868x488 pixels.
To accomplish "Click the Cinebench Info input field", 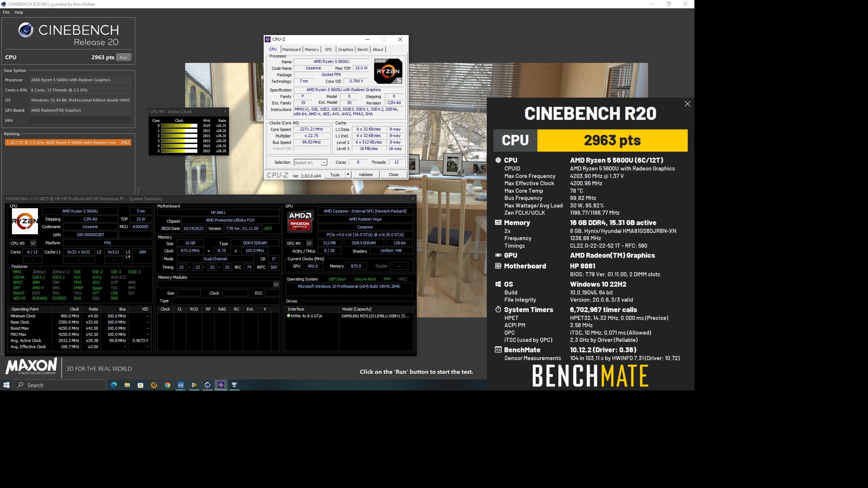I will tap(80, 120).
